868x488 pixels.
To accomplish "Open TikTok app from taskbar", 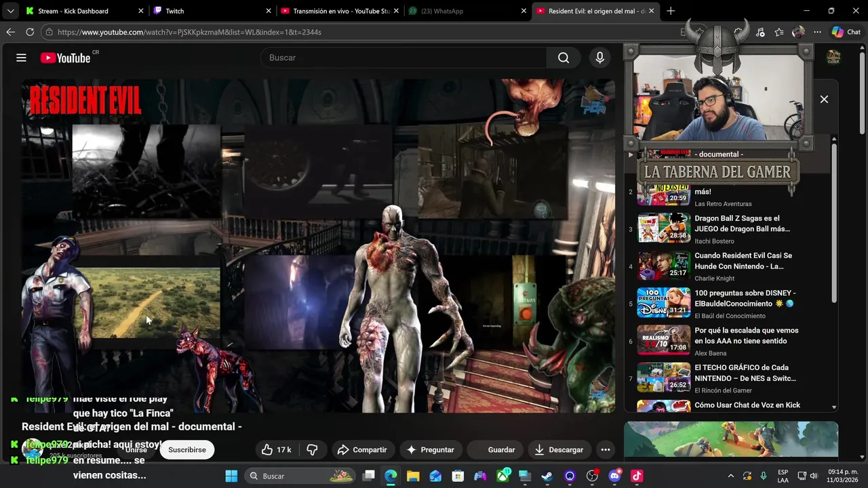I will pos(637,476).
